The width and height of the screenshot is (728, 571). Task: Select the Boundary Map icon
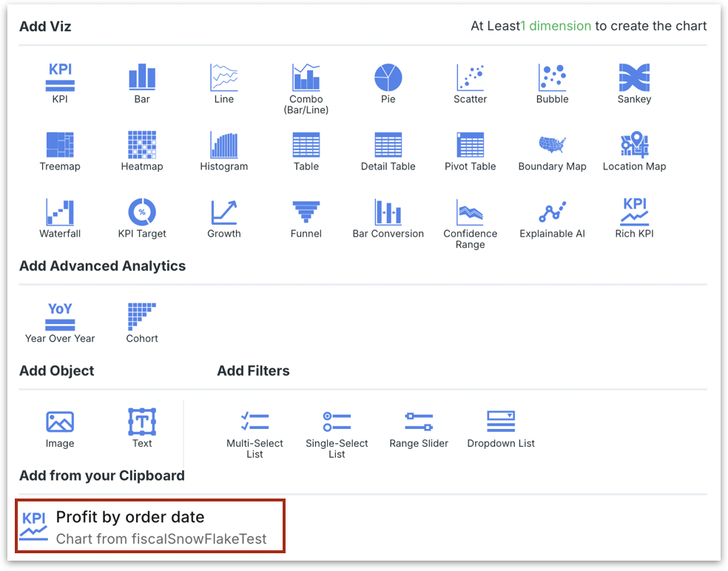coord(552,145)
